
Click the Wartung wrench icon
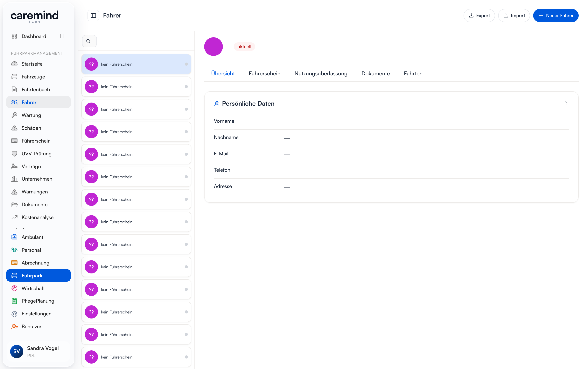click(14, 115)
